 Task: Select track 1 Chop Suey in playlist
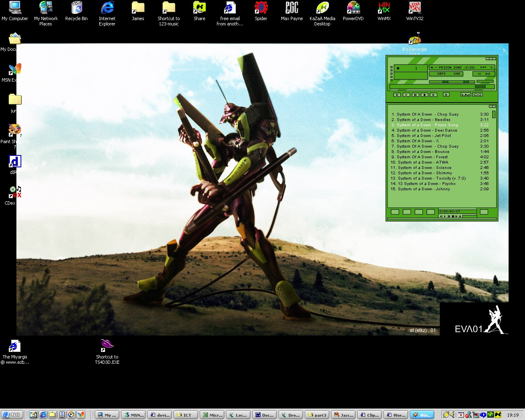[x=440, y=114]
